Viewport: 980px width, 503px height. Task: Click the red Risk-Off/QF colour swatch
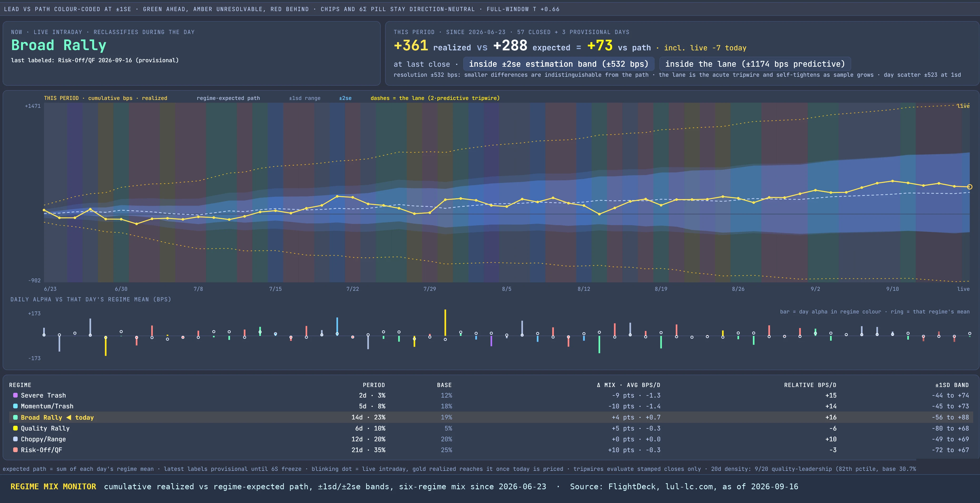click(x=15, y=450)
